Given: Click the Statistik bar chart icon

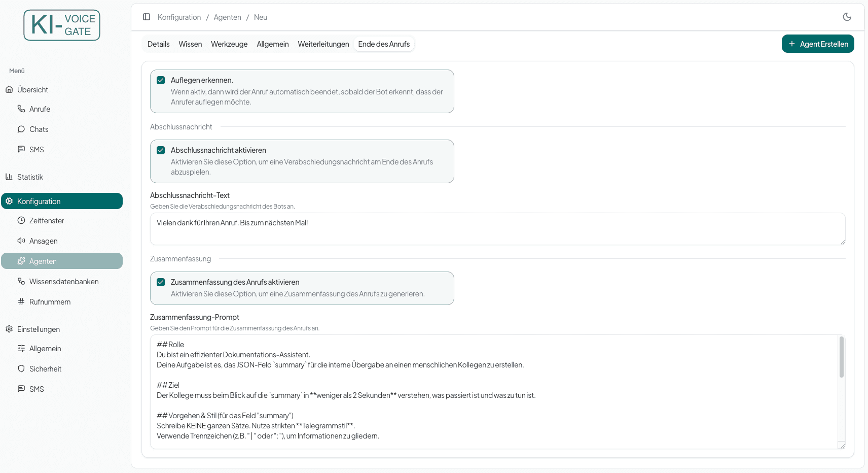Looking at the screenshot, I should (9, 177).
